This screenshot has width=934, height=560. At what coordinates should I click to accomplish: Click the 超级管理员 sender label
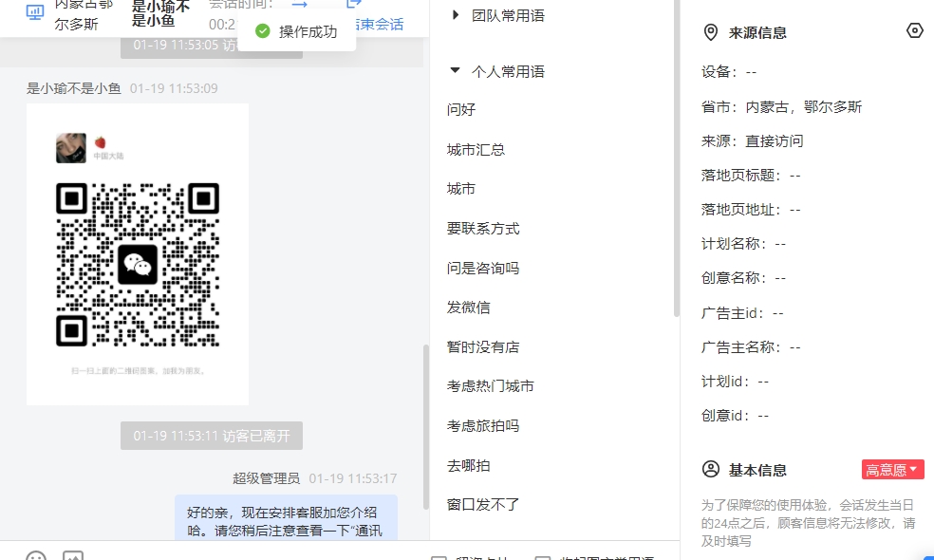(x=267, y=478)
